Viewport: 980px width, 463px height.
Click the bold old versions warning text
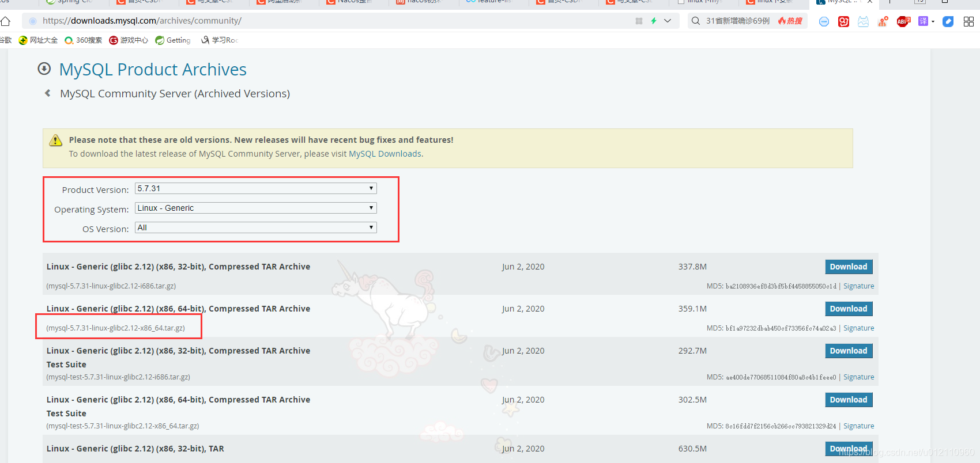(x=261, y=140)
